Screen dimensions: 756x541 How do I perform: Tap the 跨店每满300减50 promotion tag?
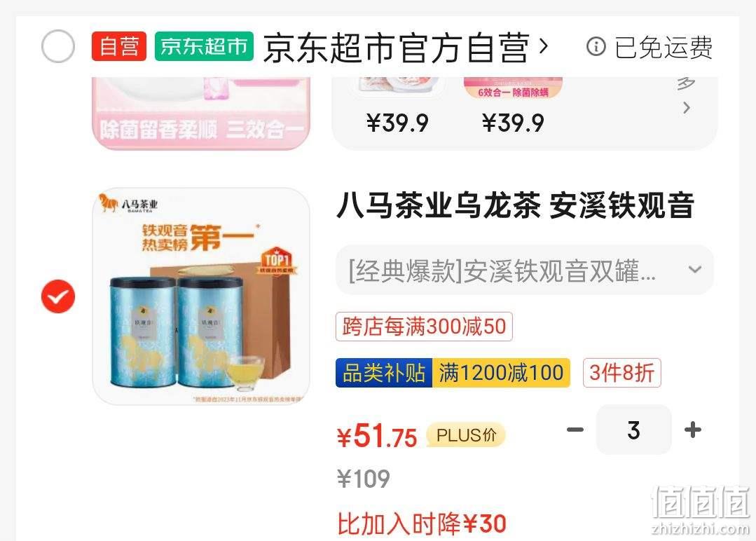tap(424, 327)
